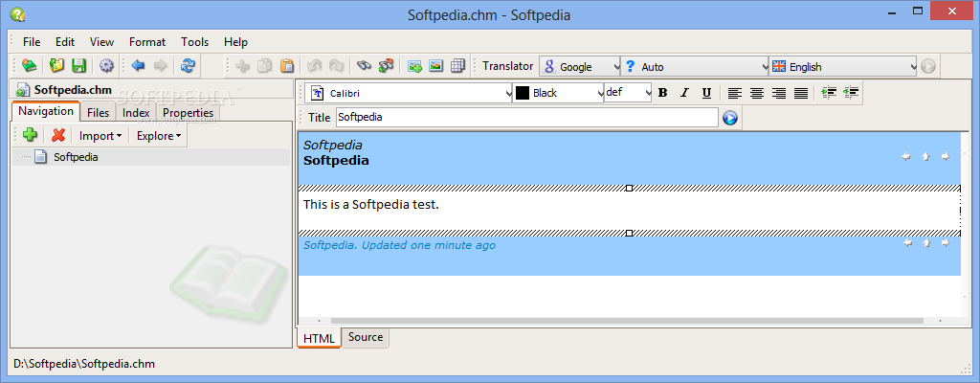Viewport: 980px width, 383px height.
Task: Click the Cut scissors icon
Action: [242, 66]
